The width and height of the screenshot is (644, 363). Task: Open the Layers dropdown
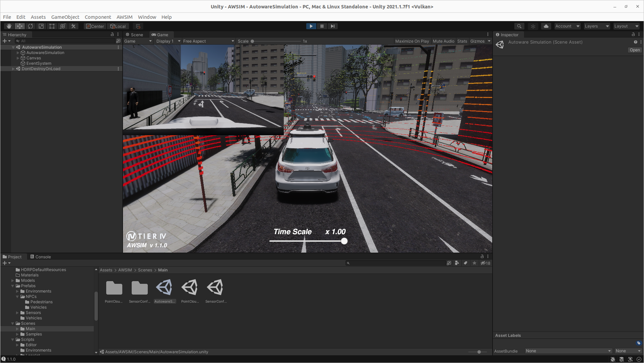[x=596, y=26]
